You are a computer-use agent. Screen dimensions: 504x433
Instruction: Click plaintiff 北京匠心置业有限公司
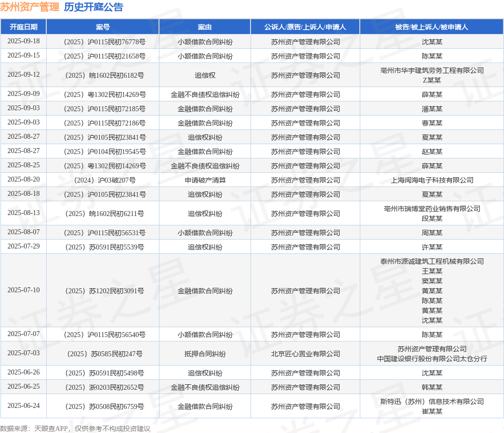click(x=305, y=354)
